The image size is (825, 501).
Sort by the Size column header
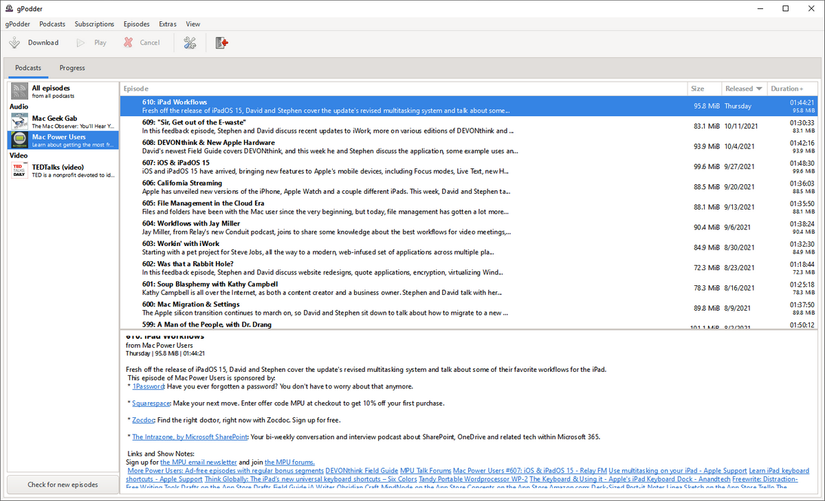(704, 88)
